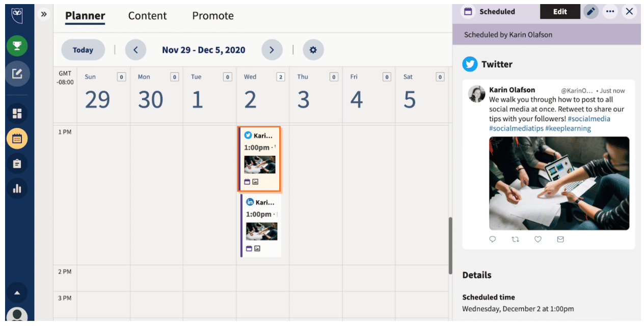
Task: Select the calendar Planner sidebar icon
Action: click(x=17, y=139)
